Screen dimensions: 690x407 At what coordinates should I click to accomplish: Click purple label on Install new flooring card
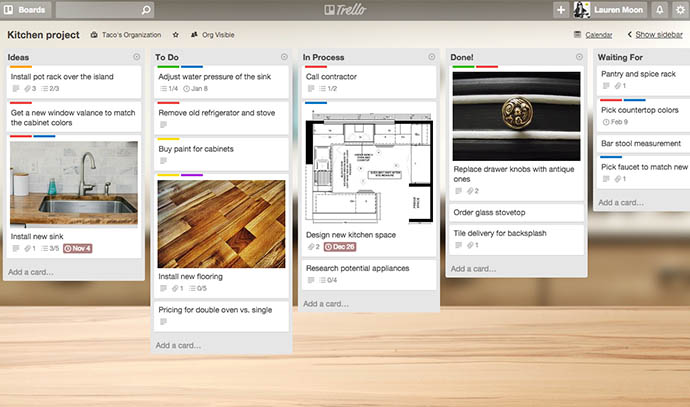192,175
